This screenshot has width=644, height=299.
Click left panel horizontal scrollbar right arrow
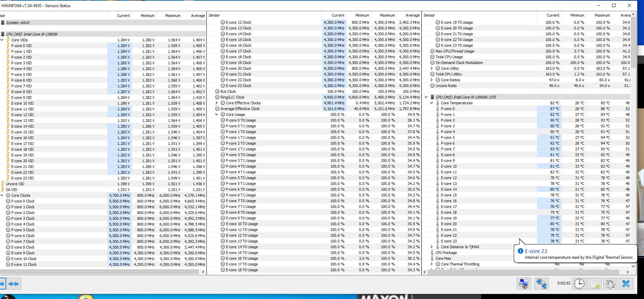(x=203, y=272)
